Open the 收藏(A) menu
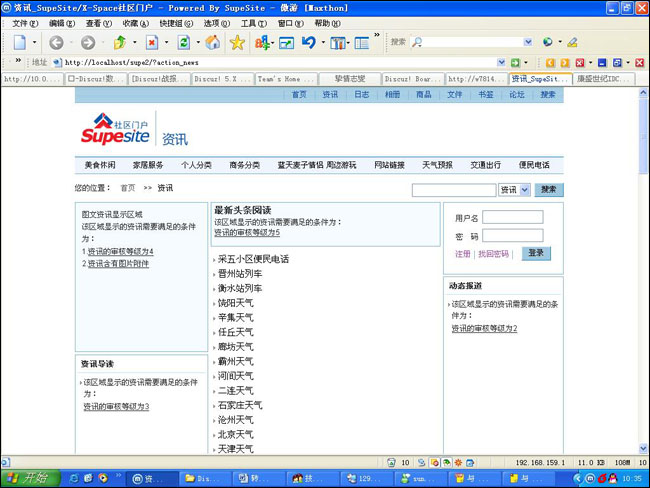Screen dimensions: 650x488 (136, 24)
